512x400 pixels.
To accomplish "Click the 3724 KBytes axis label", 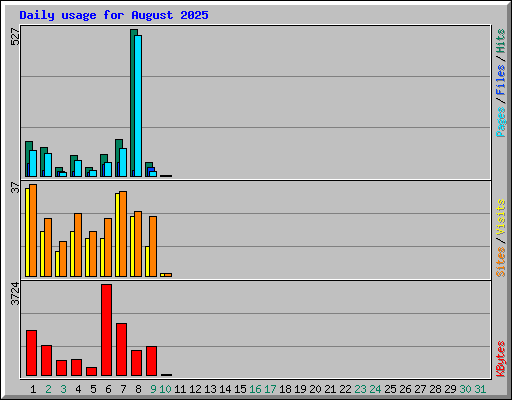I will tap(15, 294).
